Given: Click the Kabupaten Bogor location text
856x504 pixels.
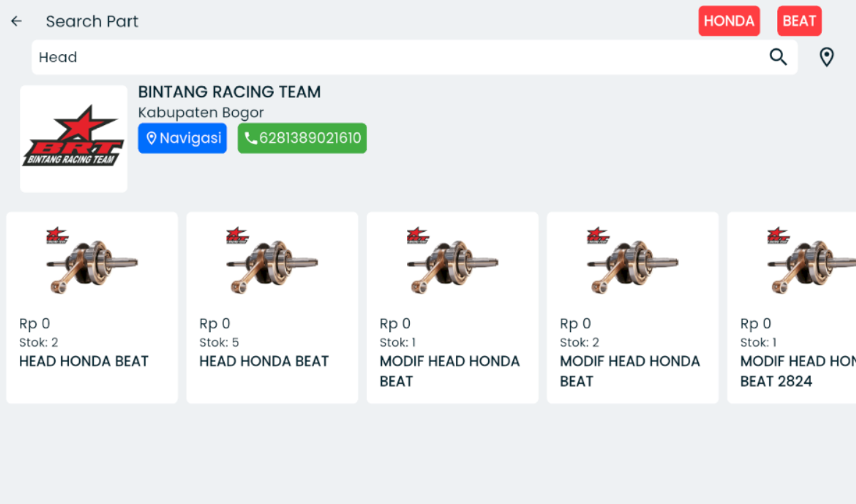Looking at the screenshot, I should click(201, 112).
